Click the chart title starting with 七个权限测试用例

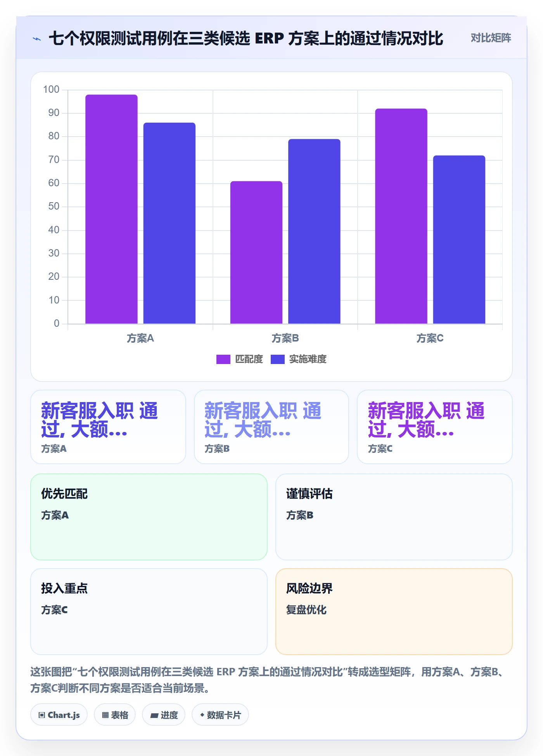246,38
